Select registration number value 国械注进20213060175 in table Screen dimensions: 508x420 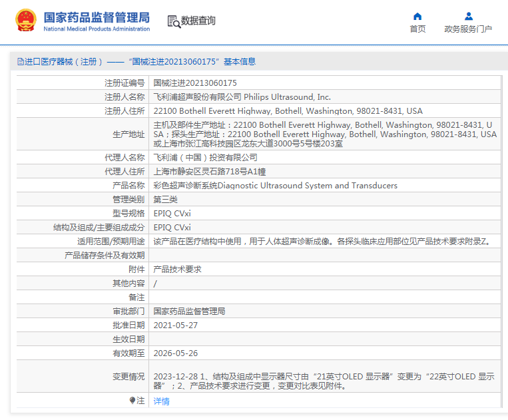195,83
